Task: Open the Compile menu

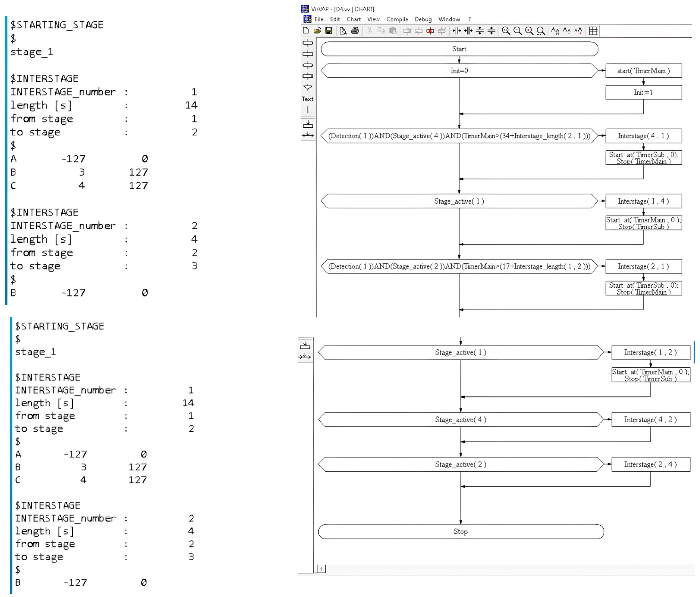Action: click(397, 19)
